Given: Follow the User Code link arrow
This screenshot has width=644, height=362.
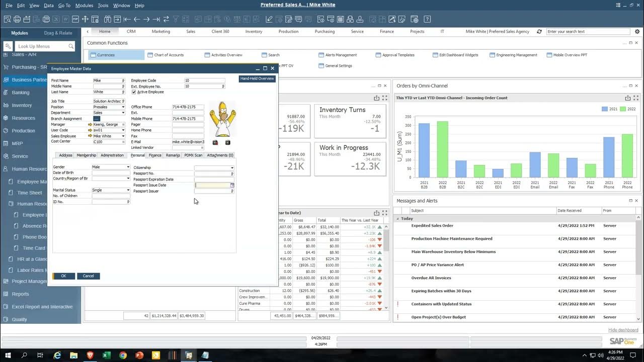Looking at the screenshot, I should click(x=90, y=130).
